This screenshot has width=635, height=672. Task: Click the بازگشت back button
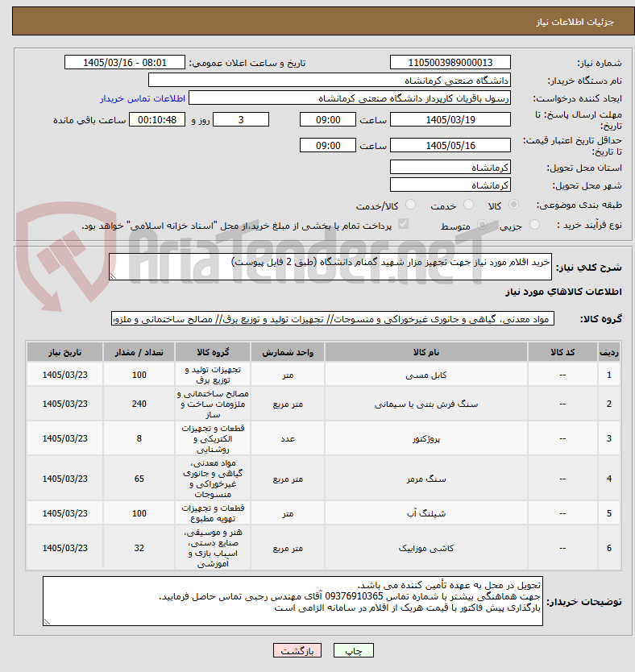click(297, 650)
